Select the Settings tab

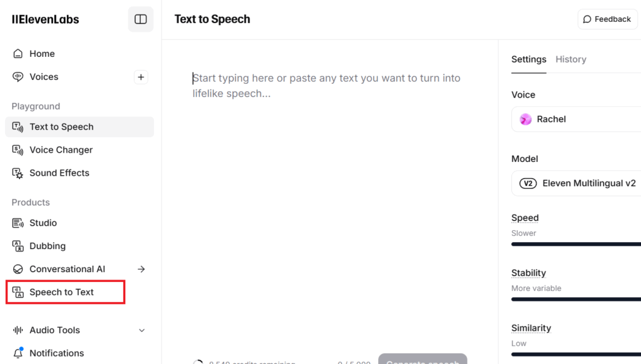pos(529,59)
